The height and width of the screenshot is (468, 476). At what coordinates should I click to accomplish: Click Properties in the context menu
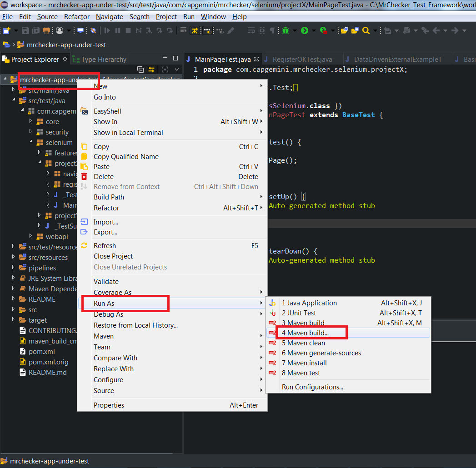tap(109, 405)
